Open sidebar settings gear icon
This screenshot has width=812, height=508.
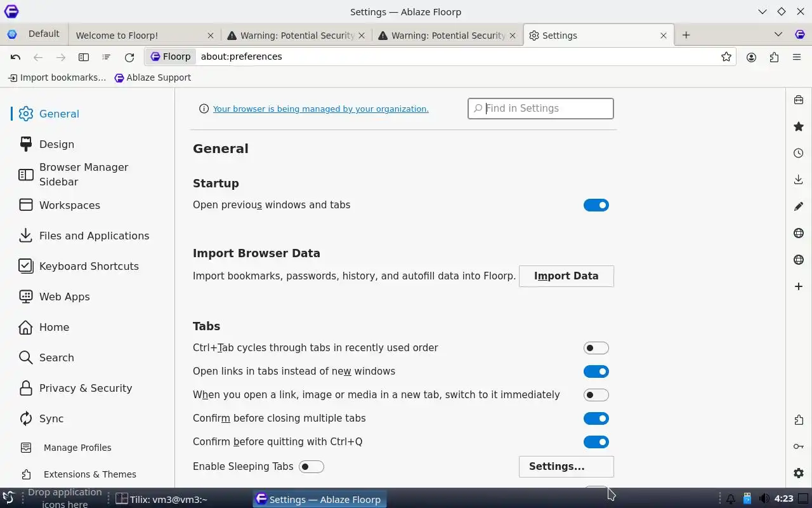click(x=799, y=473)
